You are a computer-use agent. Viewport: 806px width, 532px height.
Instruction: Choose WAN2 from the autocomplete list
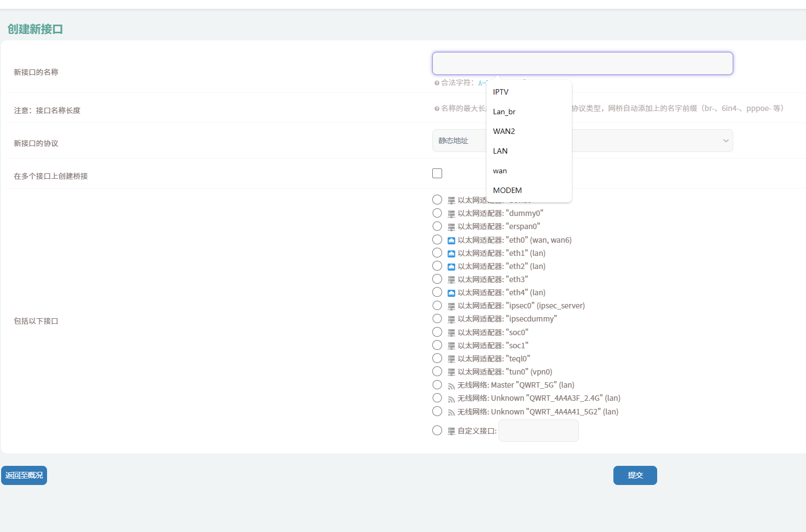pyautogui.click(x=504, y=131)
